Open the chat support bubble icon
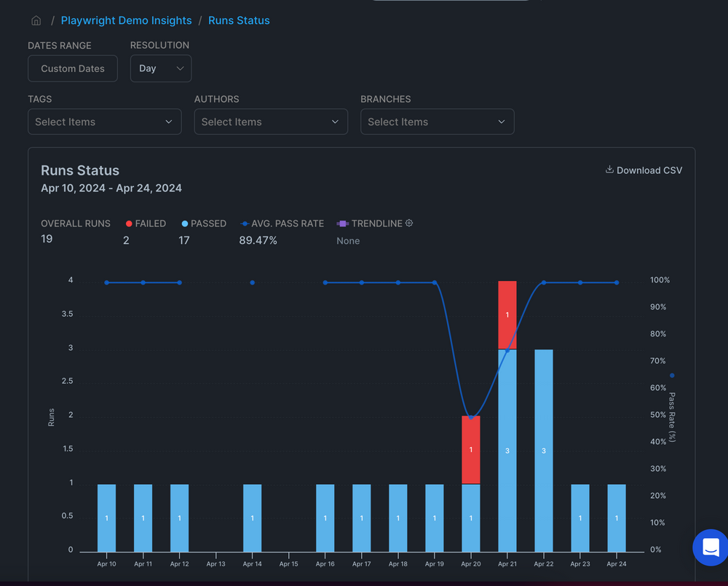 pos(710,548)
